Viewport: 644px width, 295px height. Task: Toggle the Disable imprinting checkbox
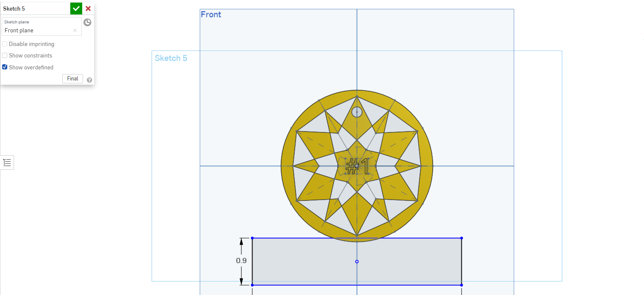[x=5, y=44]
